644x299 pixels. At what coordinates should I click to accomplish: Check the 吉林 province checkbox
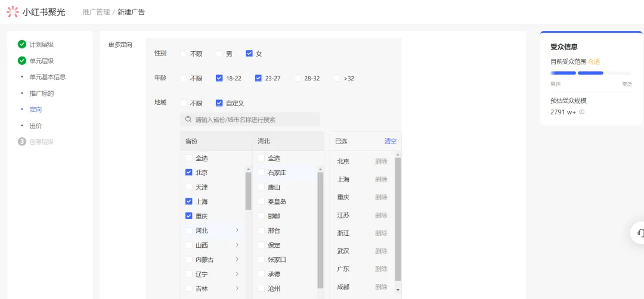189,288
